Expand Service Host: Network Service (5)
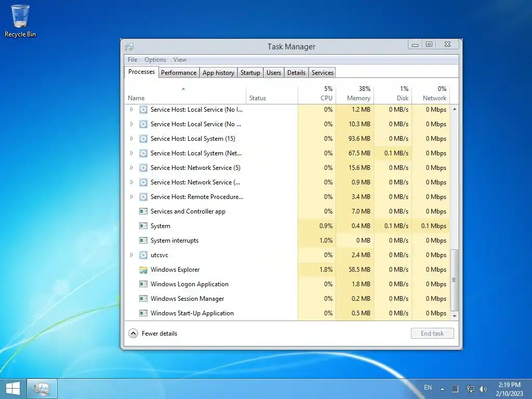 [x=131, y=168]
